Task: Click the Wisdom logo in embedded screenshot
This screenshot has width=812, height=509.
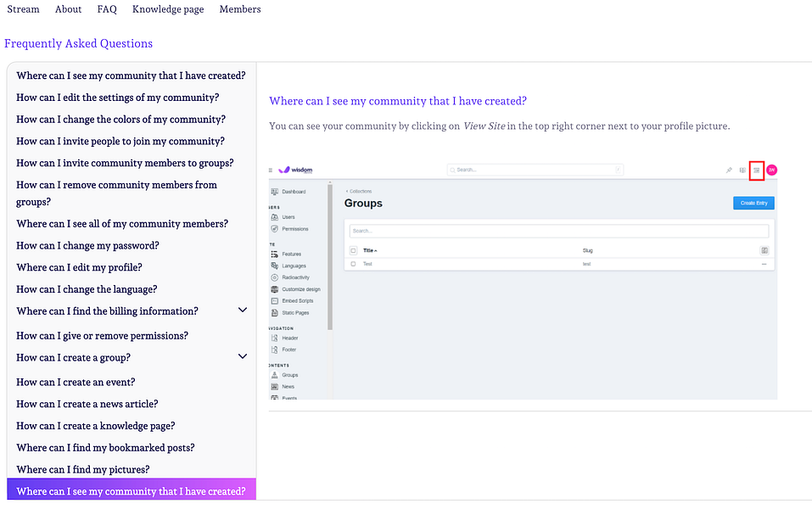Action: pyautogui.click(x=295, y=170)
